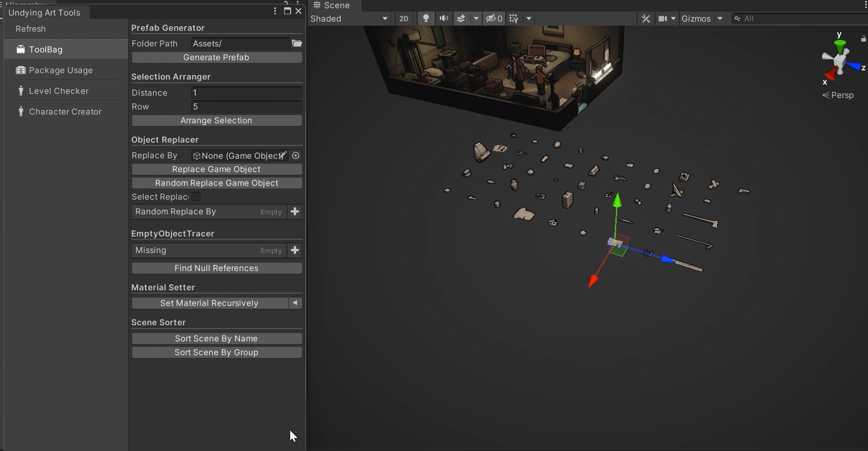Viewport: 868px width, 451px height.
Task: Expand the Gizmos dropdown arrow
Action: (x=720, y=18)
